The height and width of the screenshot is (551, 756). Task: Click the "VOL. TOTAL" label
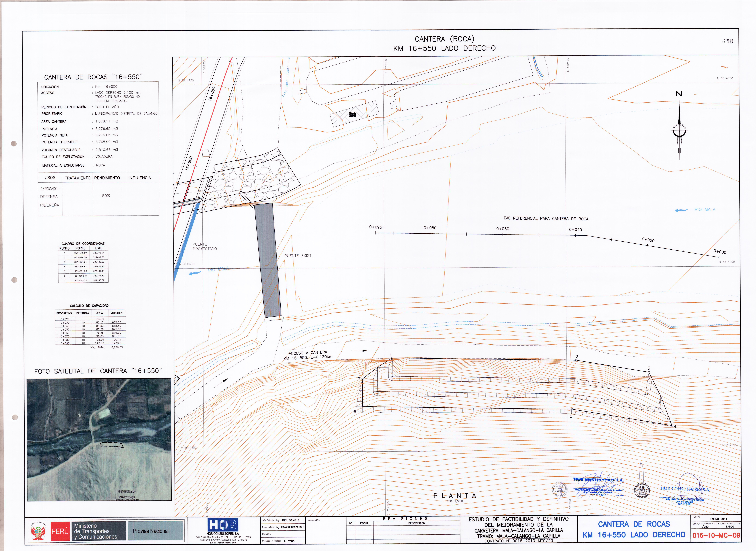(98, 348)
